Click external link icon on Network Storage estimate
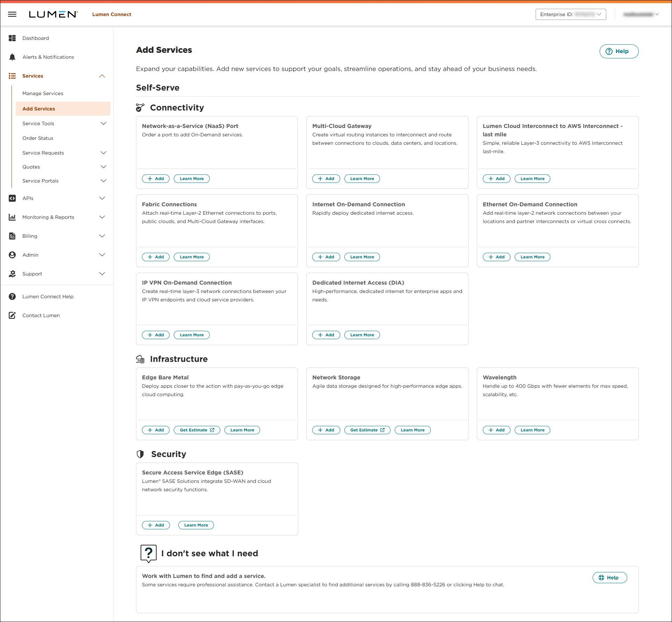 coord(383,430)
